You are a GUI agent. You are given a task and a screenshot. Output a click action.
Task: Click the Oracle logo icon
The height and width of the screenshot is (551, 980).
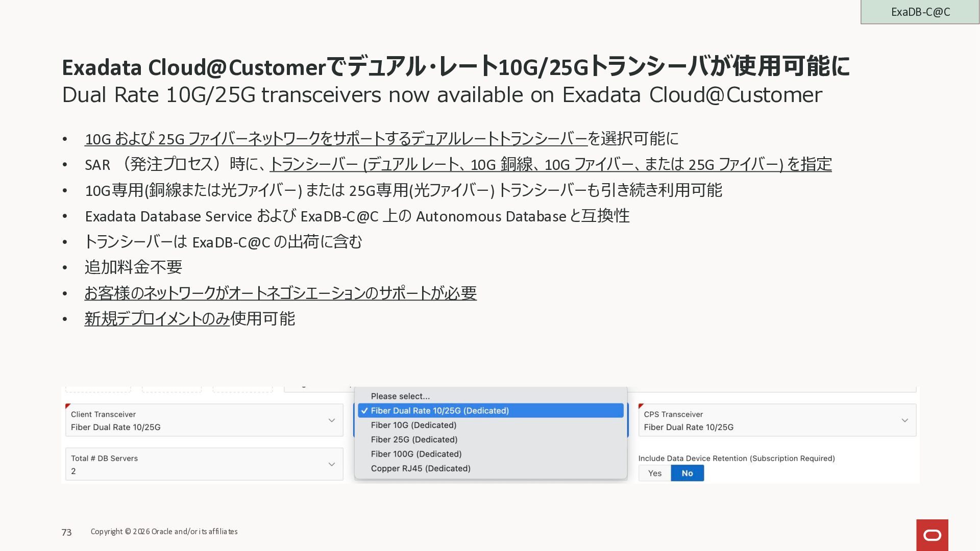tap(932, 535)
